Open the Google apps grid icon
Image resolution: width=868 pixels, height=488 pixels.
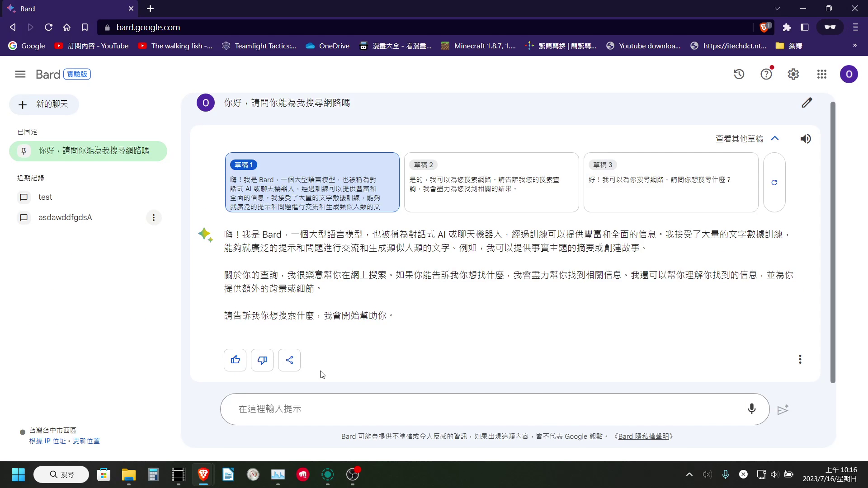click(x=822, y=74)
